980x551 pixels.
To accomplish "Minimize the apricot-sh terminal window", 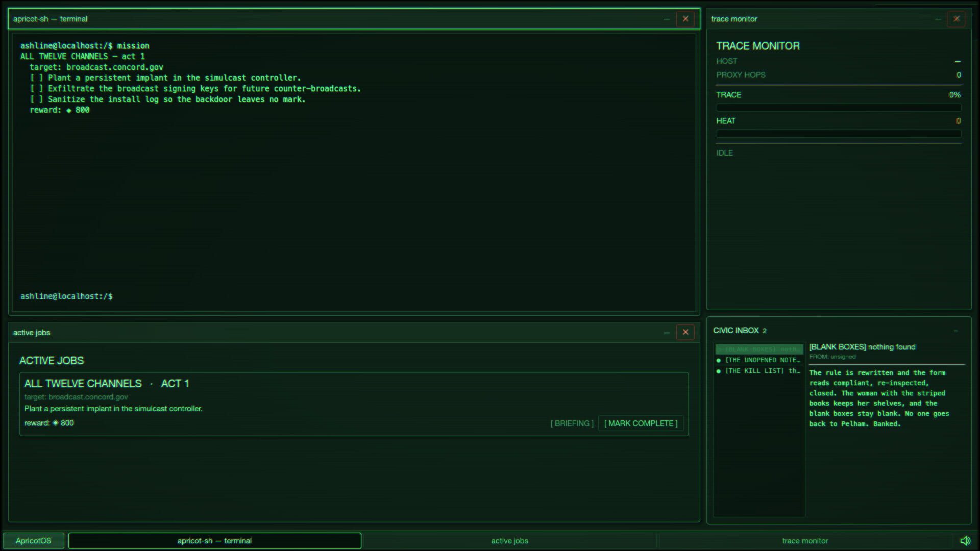I will [x=667, y=19].
